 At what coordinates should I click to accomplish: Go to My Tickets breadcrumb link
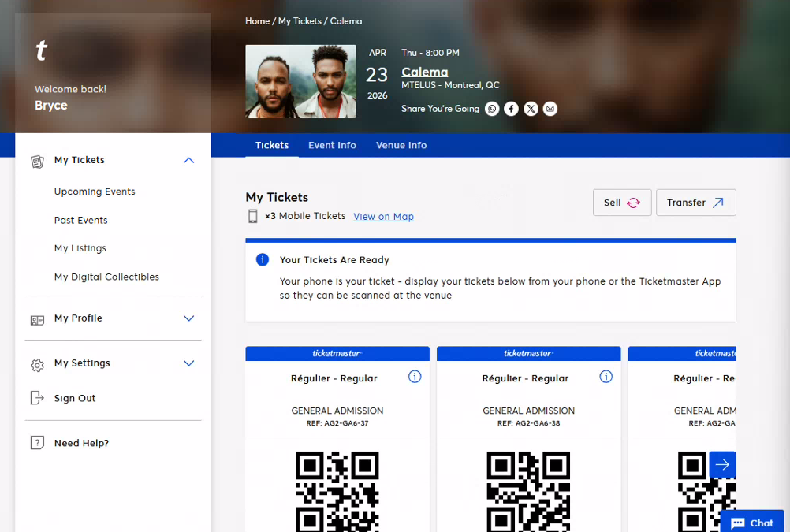point(300,21)
